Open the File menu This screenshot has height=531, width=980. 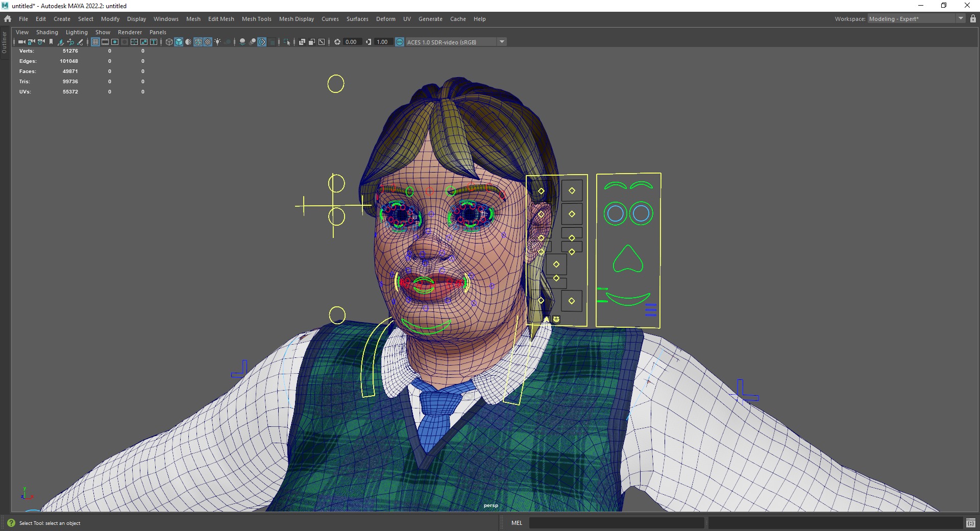[x=23, y=19]
